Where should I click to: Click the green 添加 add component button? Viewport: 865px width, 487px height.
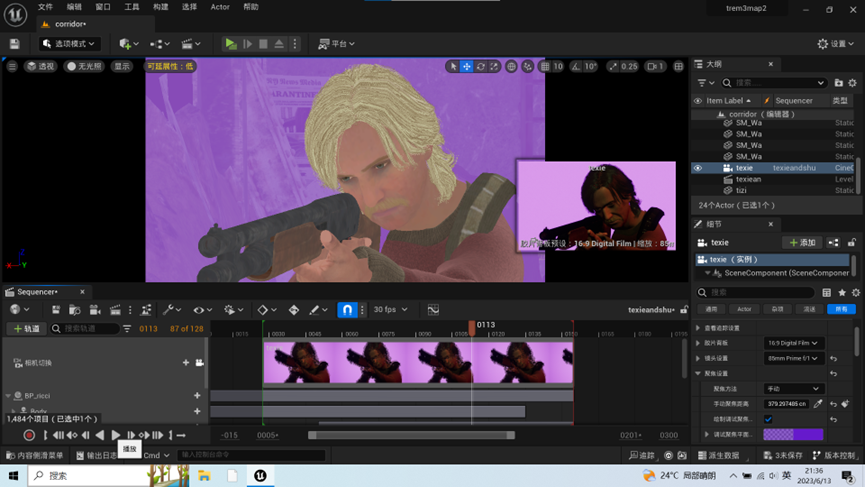point(801,243)
